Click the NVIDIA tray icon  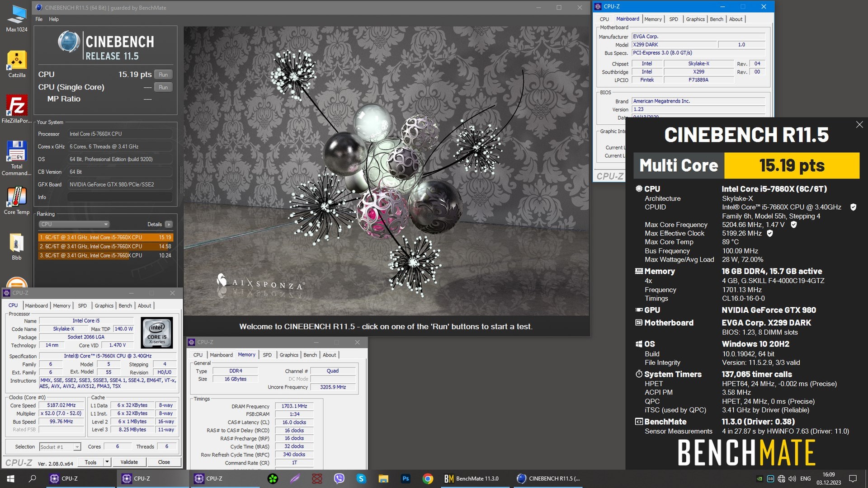click(759, 479)
